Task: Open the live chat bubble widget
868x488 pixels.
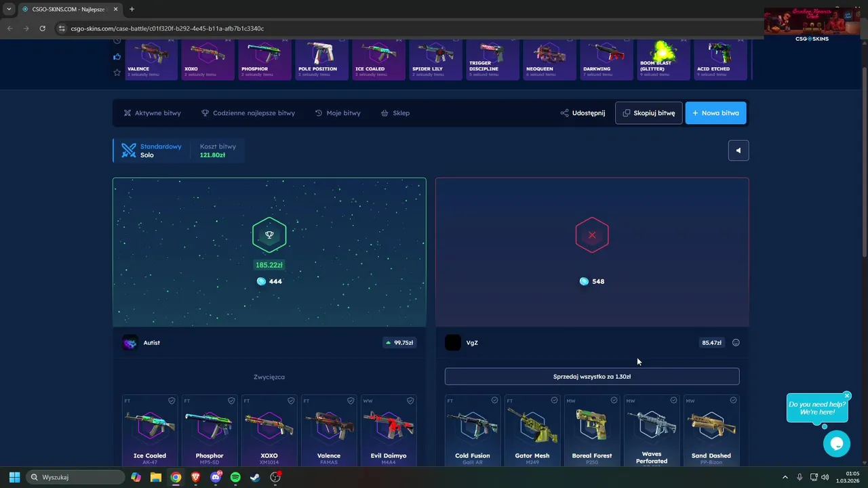Action: pyautogui.click(x=836, y=444)
